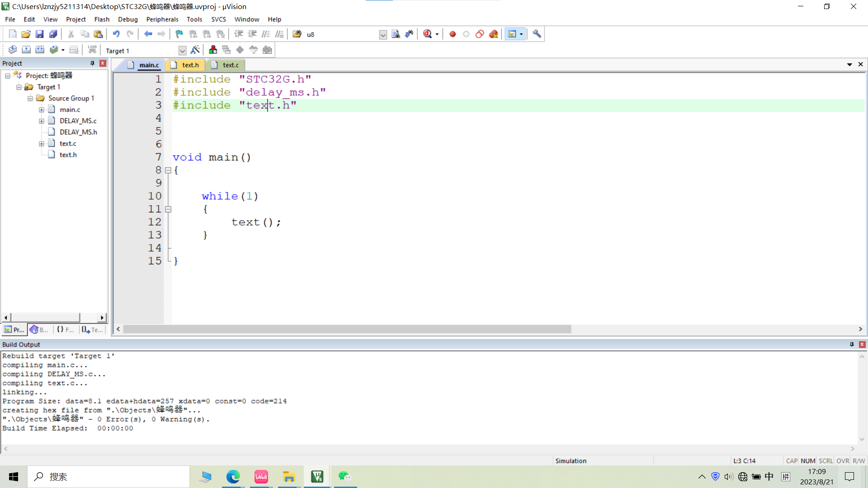Open Microsoft Edge from the taskbar
This screenshot has height=488, width=868.
(x=233, y=477)
